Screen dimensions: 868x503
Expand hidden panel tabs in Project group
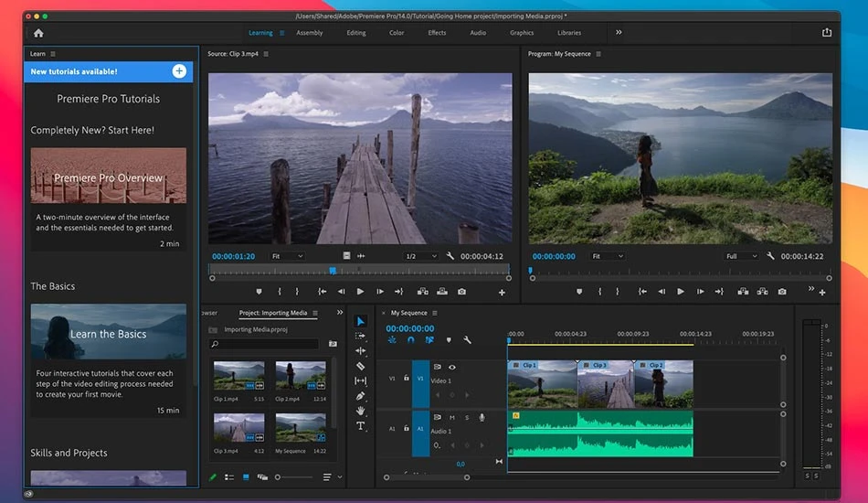pyautogui.click(x=340, y=313)
